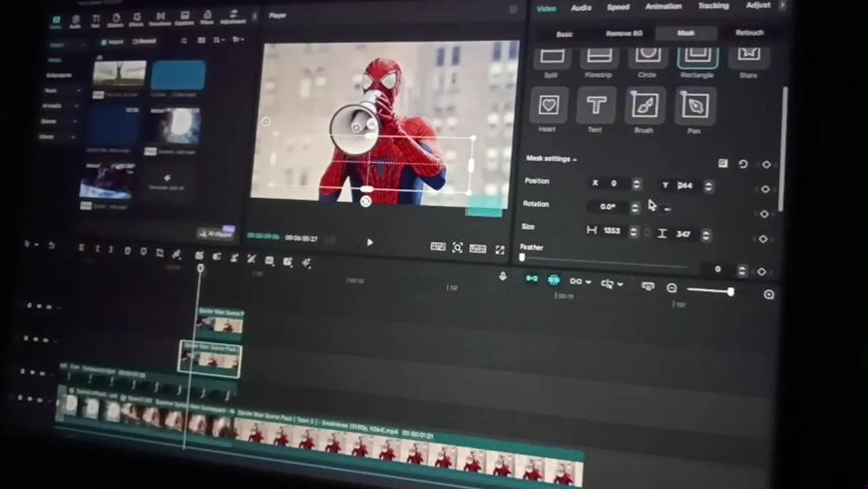
Task: Open the media sort dropdown
Action: (x=219, y=40)
